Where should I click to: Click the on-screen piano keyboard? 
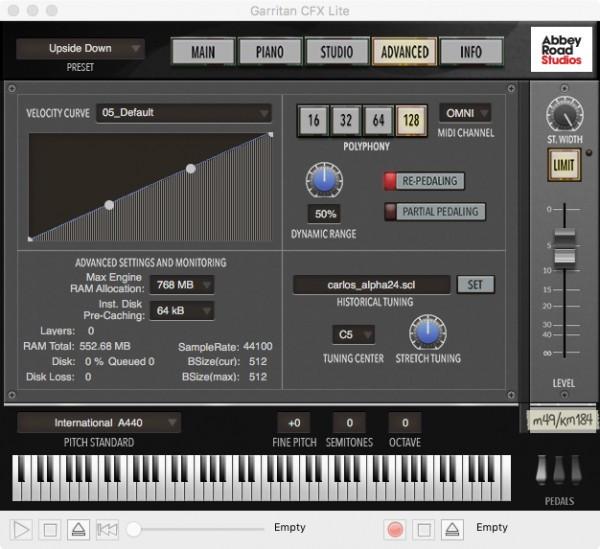tap(261, 478)
